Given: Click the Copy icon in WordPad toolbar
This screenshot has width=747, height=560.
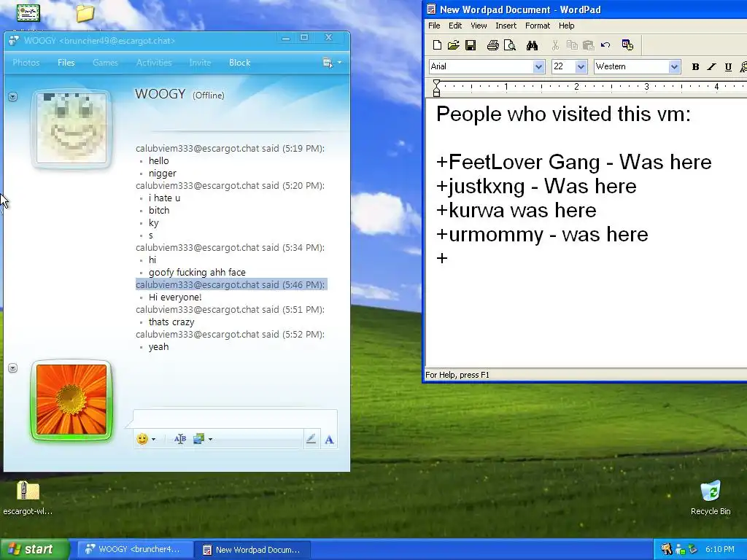Looking at the screenshot, I should tap(572, 45).
